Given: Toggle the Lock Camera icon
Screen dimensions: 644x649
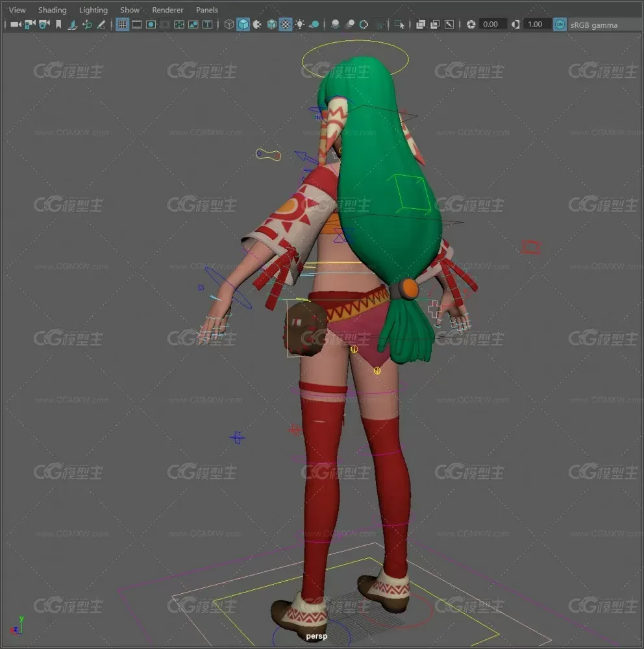Looking at the screenshot, I should click(30, 25).
